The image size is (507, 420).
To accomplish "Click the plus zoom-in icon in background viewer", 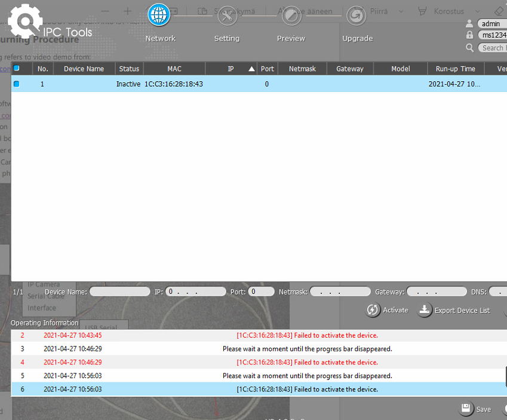I will 127,11.
